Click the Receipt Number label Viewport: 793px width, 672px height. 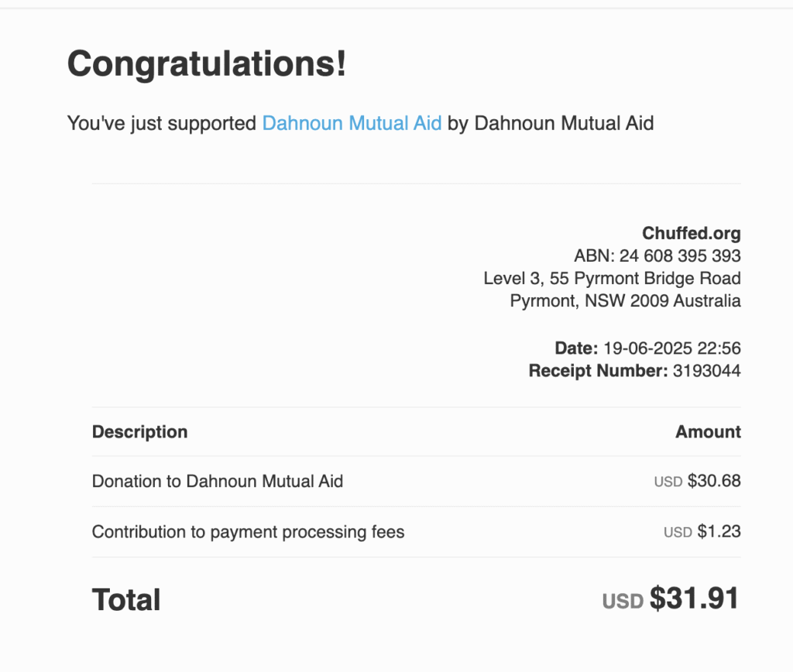tap(599, 371)
